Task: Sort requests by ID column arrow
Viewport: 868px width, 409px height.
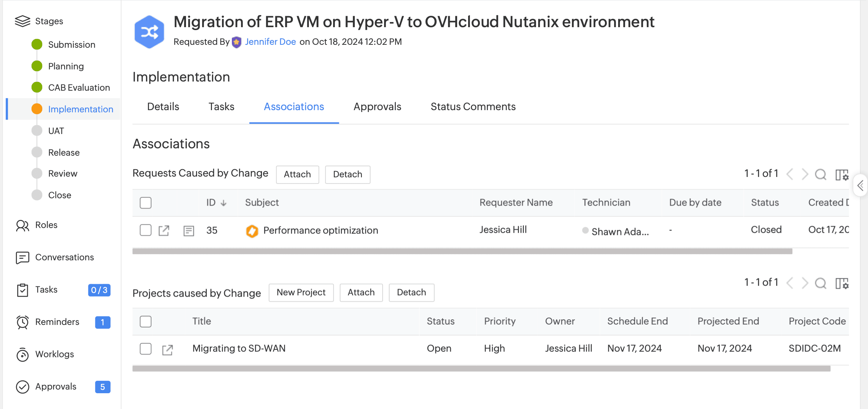Action: [x=223, y=203]
